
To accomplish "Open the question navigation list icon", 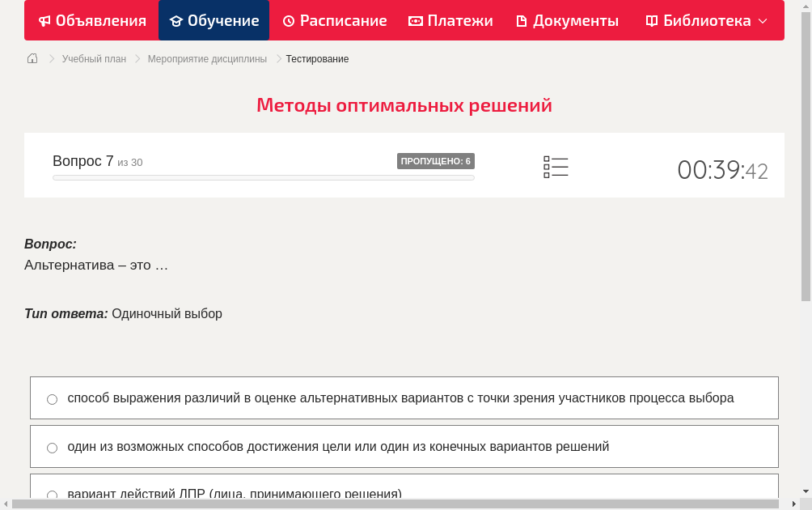I will (556, 166).
